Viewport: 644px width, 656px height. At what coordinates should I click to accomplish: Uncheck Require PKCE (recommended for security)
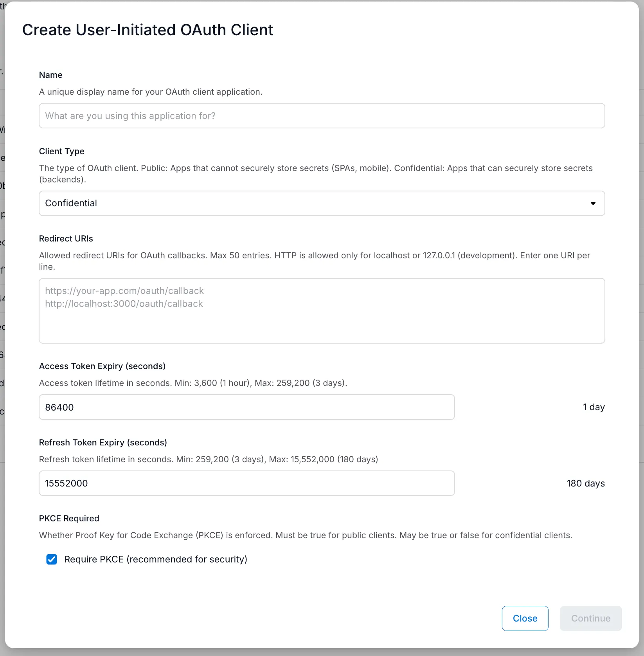(51, 559)
